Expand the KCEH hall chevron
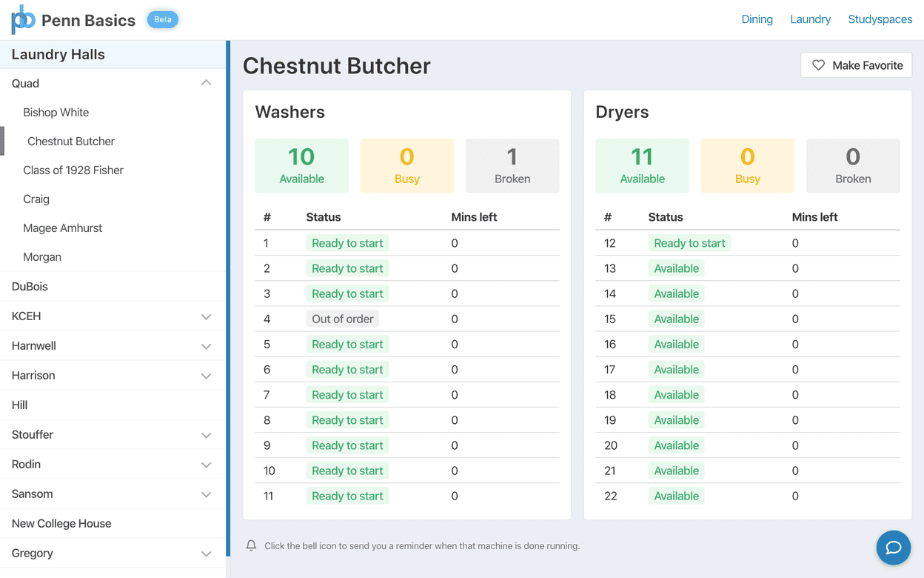 pyautogui.click(x=206, y=316)
